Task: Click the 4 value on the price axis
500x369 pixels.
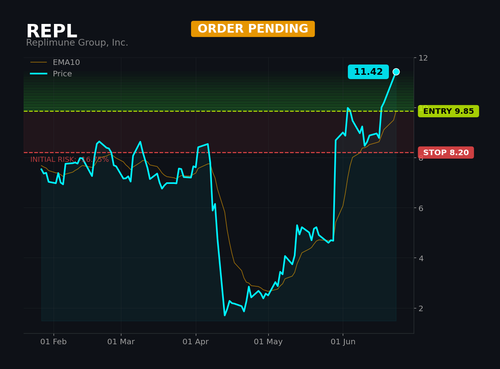Action: pyautogui.click(x=421, y=258)
